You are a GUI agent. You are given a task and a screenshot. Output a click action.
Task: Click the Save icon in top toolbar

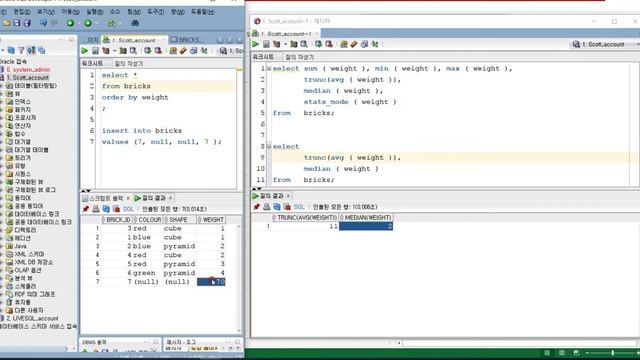point(16,23)
